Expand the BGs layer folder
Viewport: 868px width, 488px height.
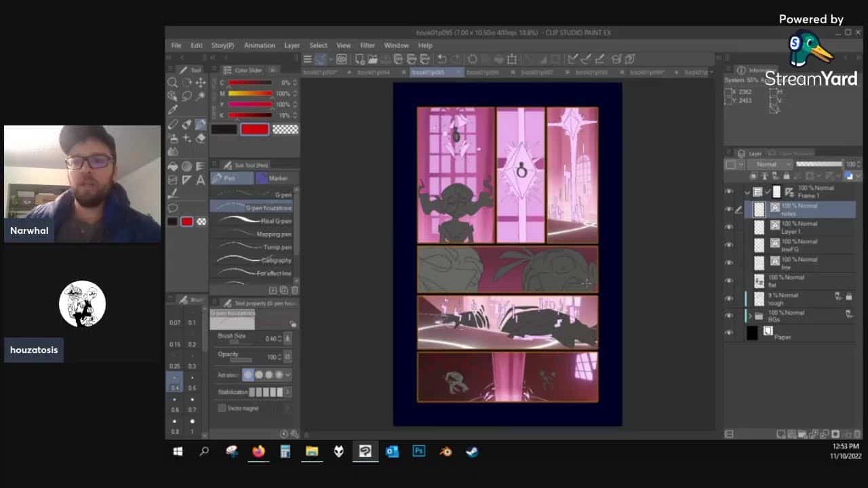(750, 316)
